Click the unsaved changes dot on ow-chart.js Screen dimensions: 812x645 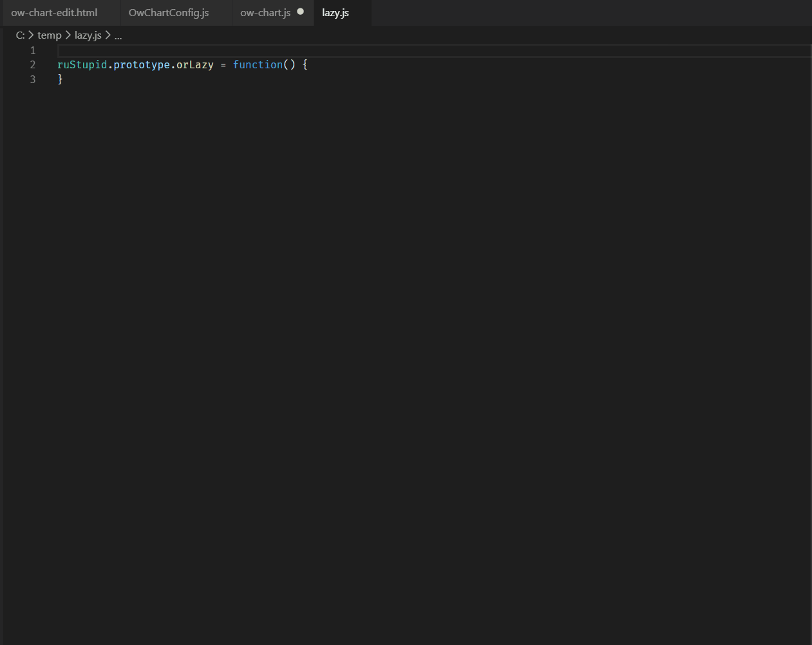click(300, 12)
